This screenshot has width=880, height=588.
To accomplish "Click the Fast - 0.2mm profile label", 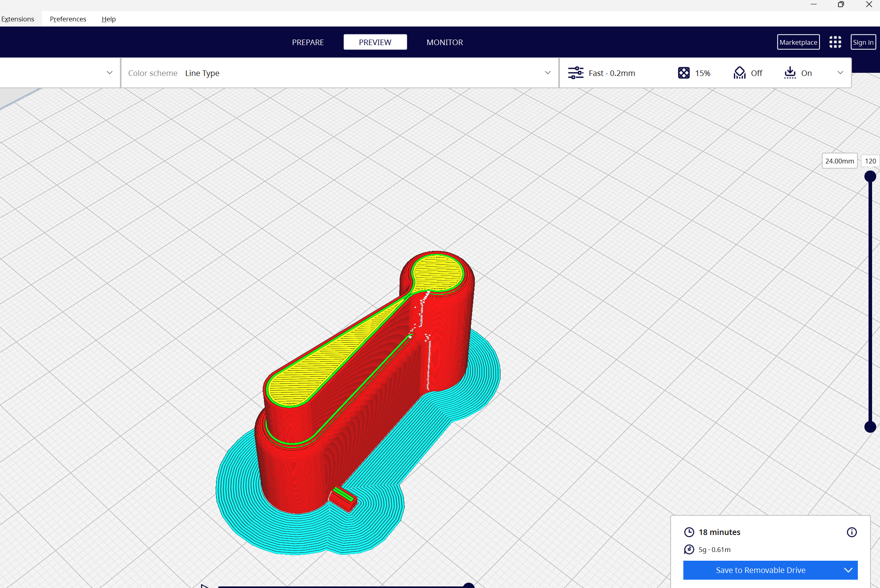I will tap(612, 73).
